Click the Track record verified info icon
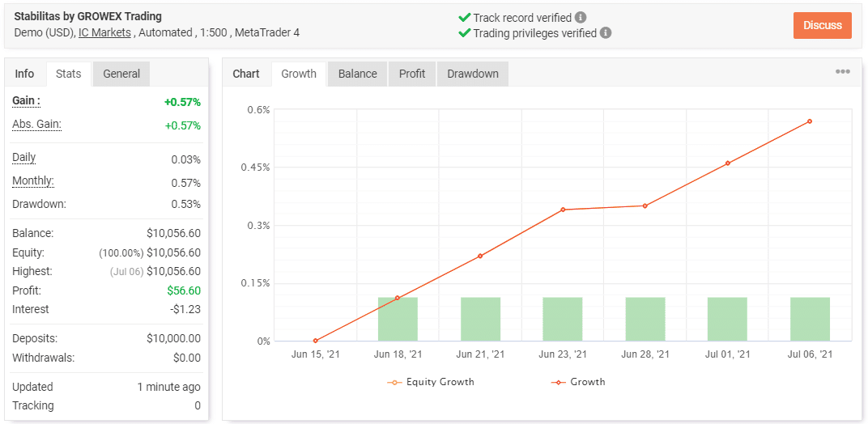 click(580, 18)
